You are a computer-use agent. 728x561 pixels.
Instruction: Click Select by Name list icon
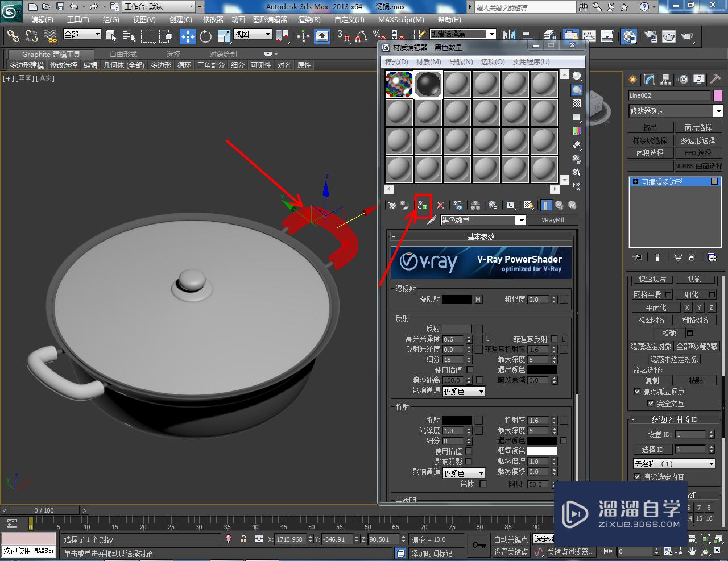pos(129,36)
